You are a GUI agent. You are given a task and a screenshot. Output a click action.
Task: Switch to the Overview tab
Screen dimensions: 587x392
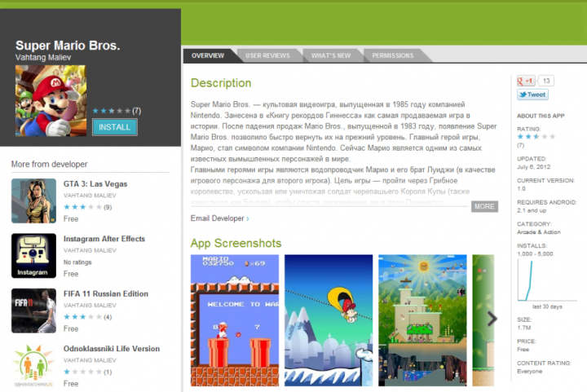coord(208,55)
